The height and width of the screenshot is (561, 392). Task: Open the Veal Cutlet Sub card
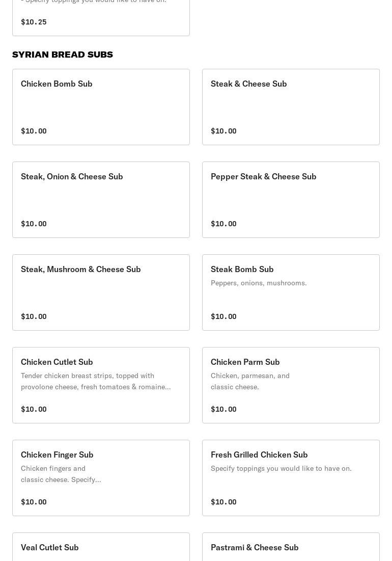pos(101,547)
